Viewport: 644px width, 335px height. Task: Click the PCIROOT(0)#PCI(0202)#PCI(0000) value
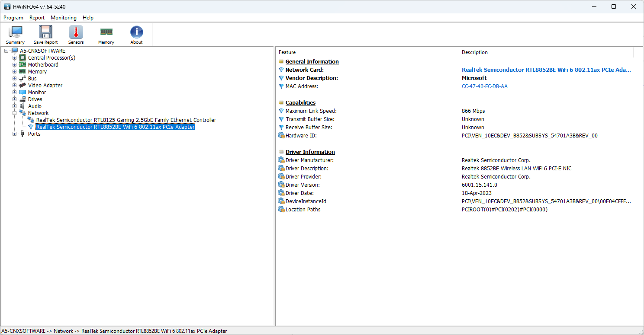[x=505, y=210]
